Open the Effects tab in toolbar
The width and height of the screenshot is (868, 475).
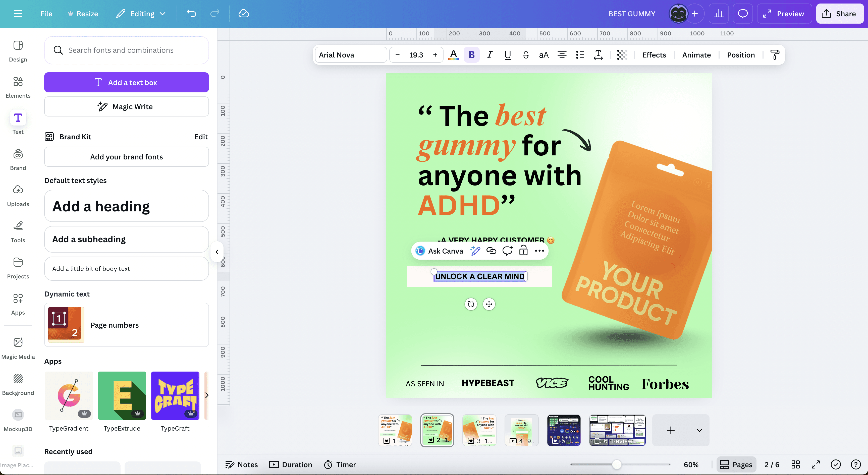tap(654, 55)
